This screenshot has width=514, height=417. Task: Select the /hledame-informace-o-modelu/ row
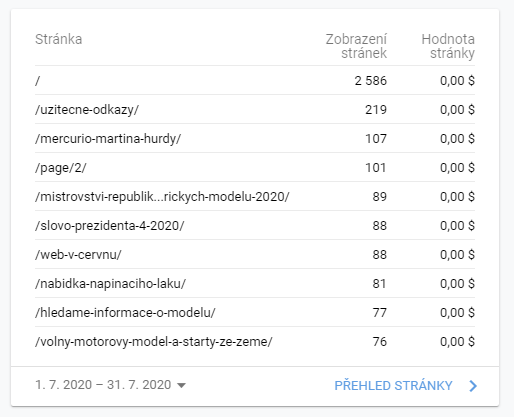coord(255,312)
